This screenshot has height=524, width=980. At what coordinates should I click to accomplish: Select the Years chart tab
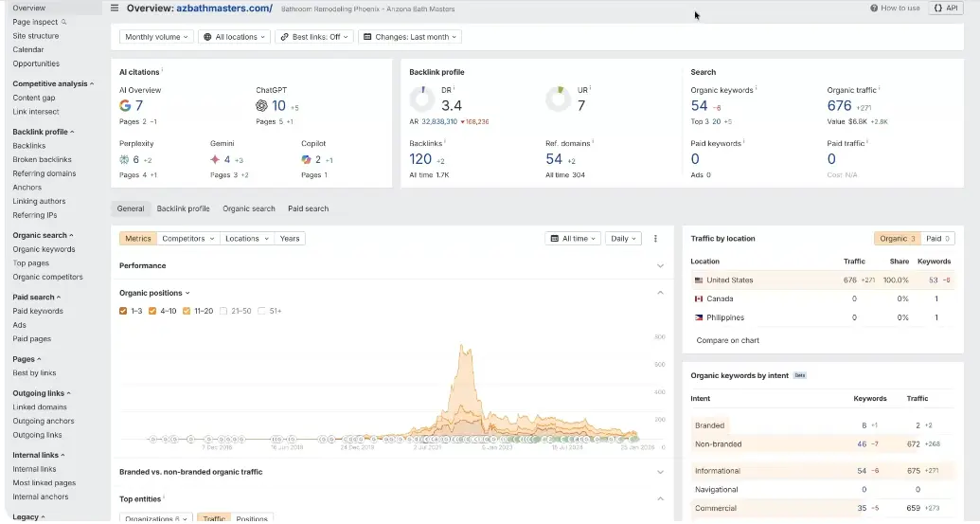coord(290,238)
